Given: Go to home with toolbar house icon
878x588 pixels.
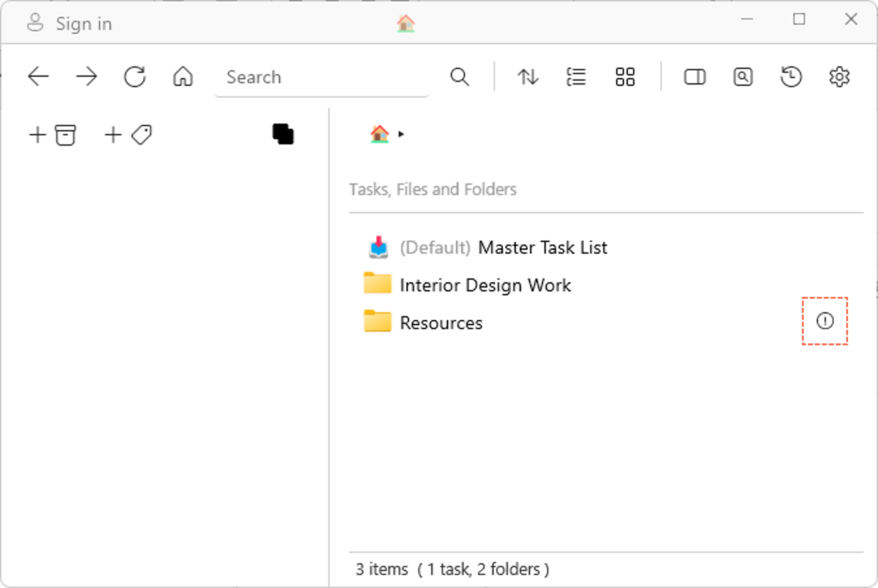Looking at the screenshot, I should click(x=183, y=77).
